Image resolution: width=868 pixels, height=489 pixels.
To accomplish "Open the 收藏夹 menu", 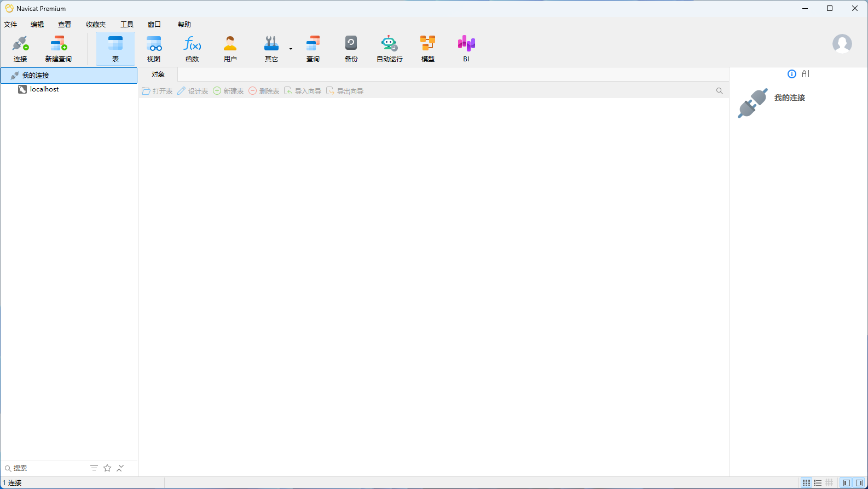I will (96, 24).
